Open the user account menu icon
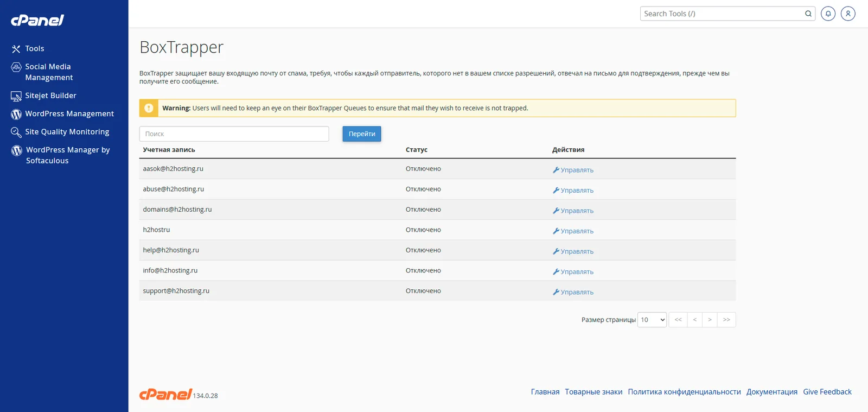Image resolution: width=868 pixels, height=412 pixels. (x=848, y=14)
